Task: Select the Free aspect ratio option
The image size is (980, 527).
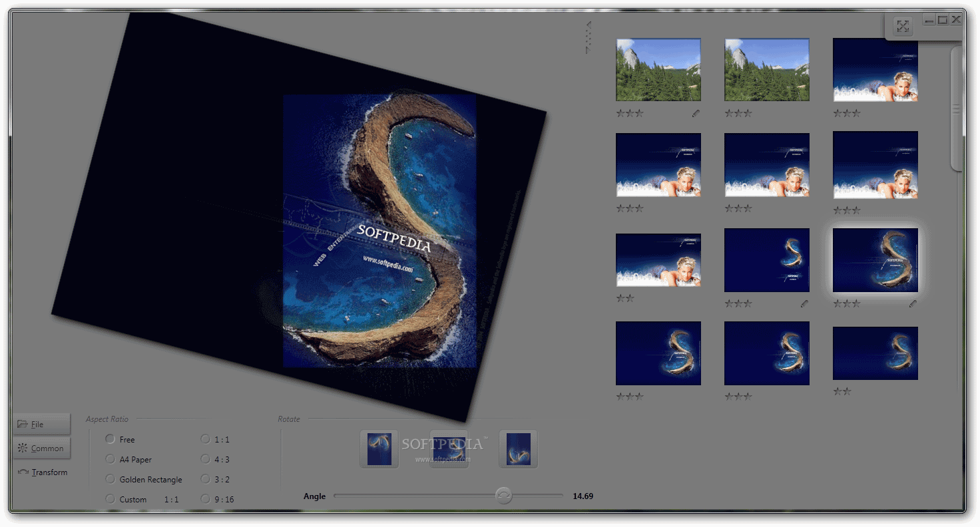Action: (x=121, y=439)
